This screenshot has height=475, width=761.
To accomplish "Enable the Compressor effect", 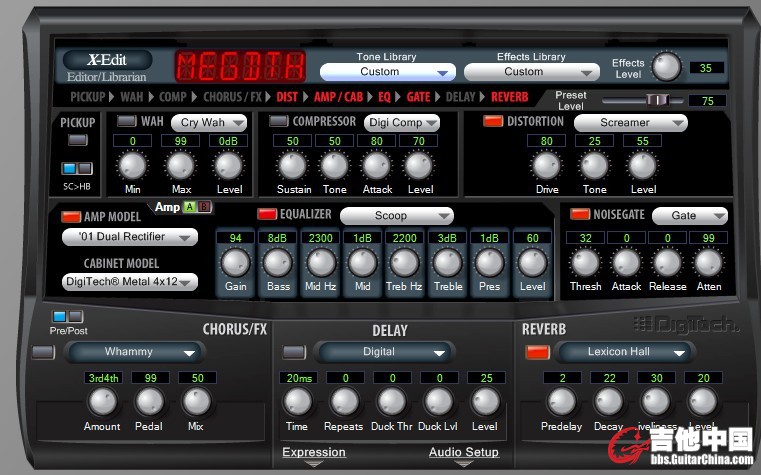I will pos(279,121).
